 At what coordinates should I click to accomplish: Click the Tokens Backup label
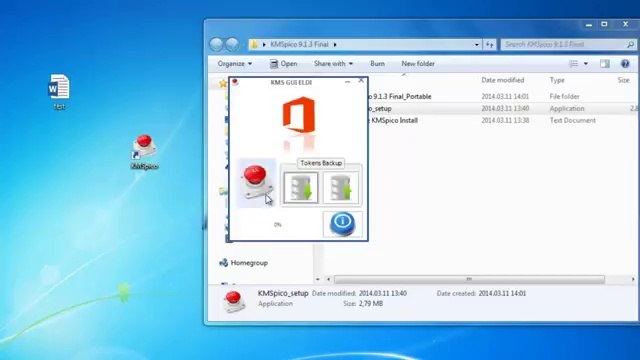coord(321,163)
